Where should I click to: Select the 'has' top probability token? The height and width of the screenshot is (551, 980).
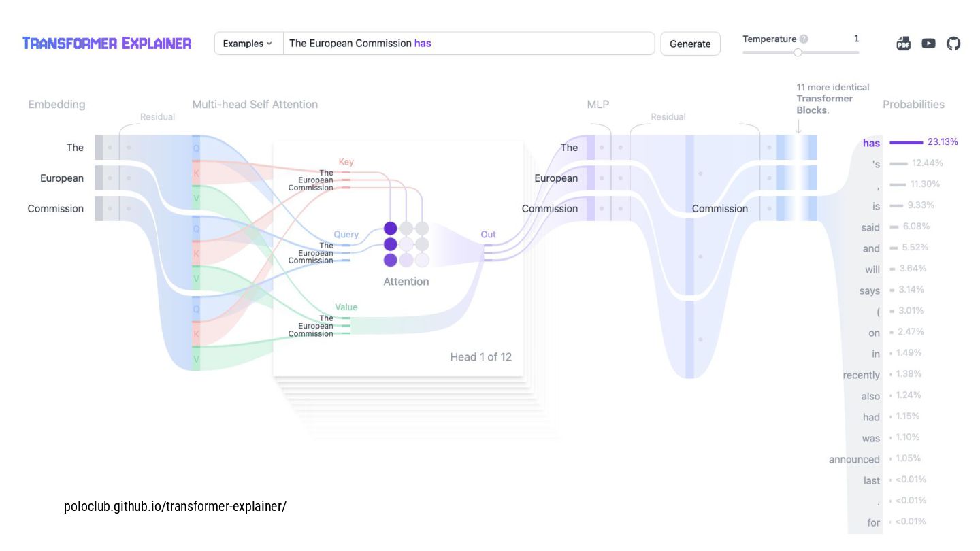coord(871,143)
